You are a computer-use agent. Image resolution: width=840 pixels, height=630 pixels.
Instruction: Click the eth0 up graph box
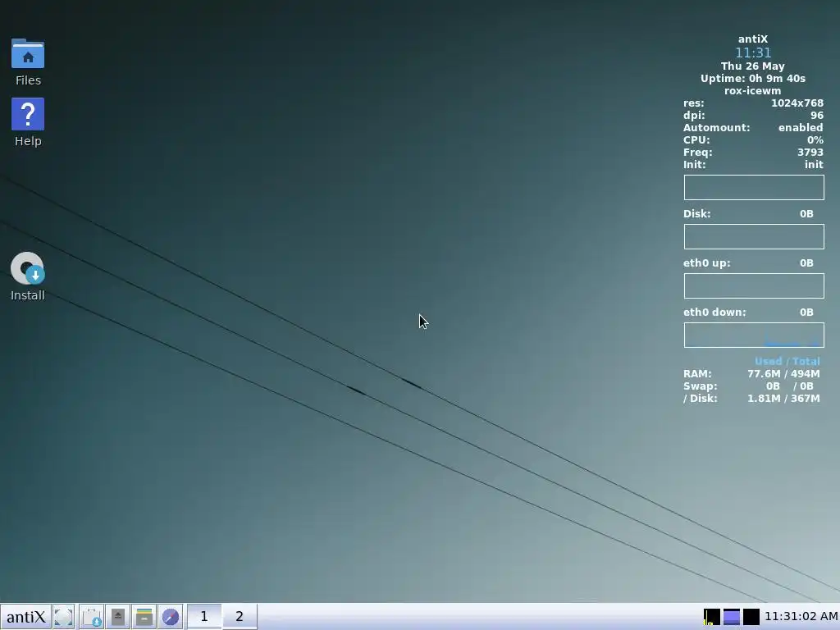point(754,286)
